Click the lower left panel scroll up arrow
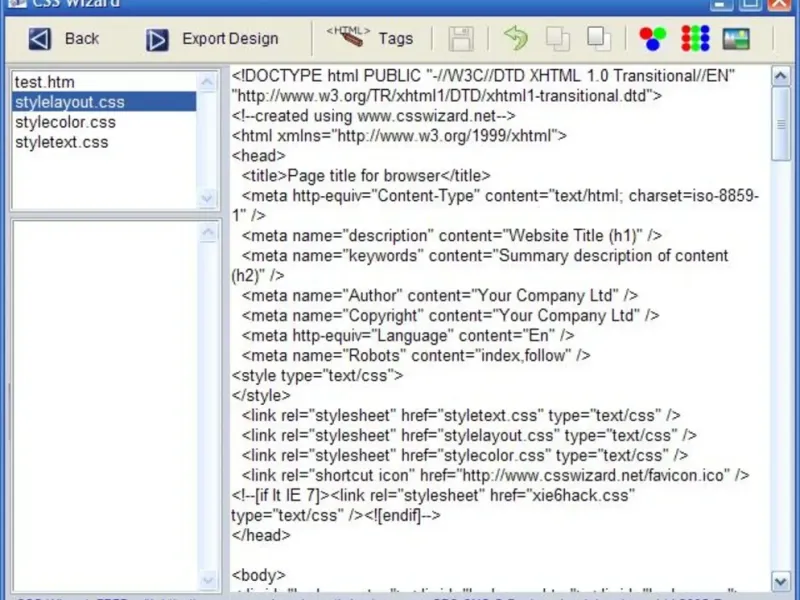 (208, 232)
